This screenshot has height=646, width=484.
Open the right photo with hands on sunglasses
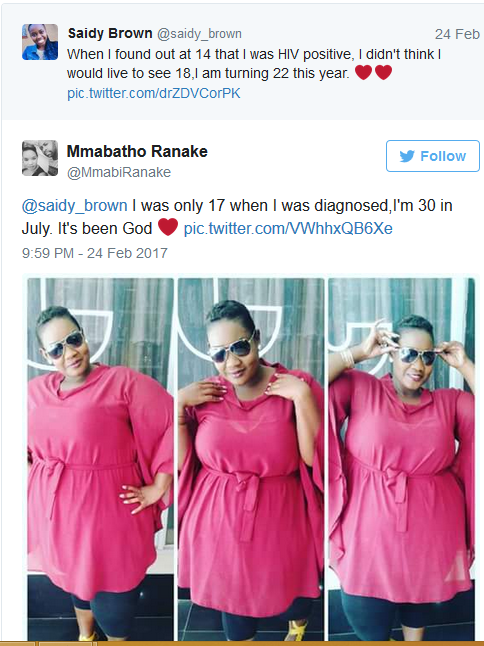[402, 459]
